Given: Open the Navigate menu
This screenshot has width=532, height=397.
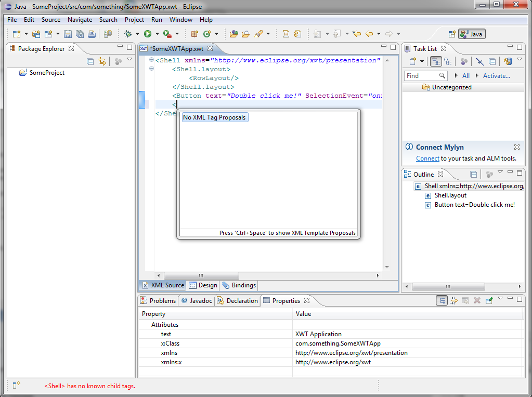Looking at the screenshot, I should [80, 20].
